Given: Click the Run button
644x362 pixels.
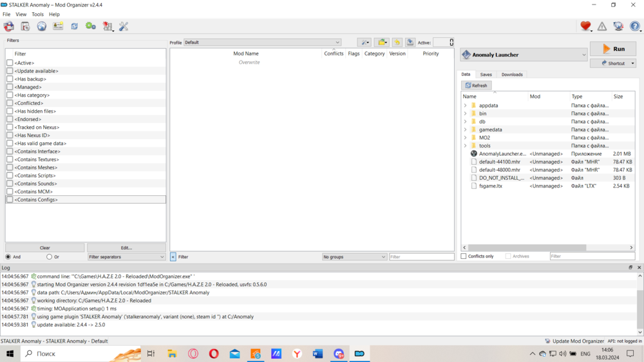Looking at the screenshot, I should click(613, 49).
